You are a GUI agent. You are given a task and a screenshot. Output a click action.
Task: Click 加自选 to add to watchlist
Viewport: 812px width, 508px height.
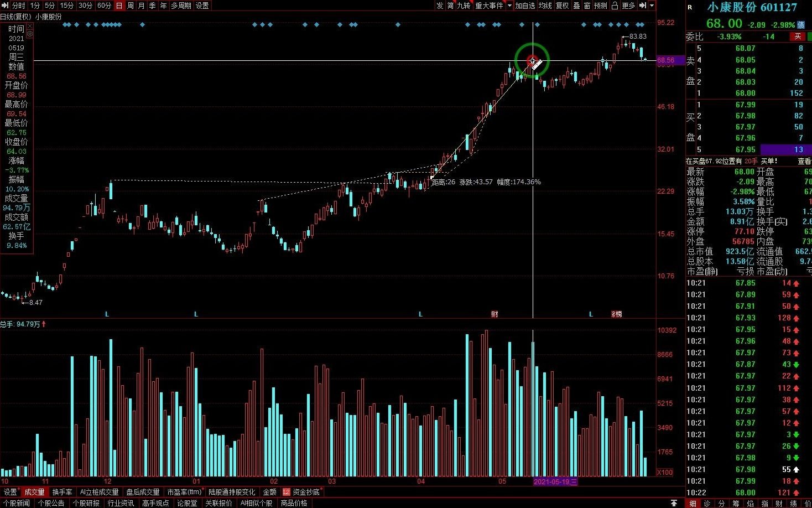click(525, 6)
